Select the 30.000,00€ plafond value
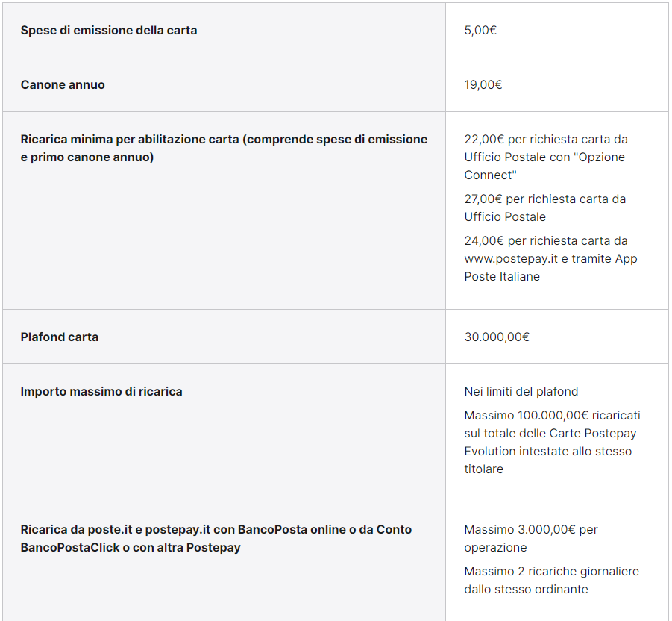This screenshot has width=672, height=621. tap(497, 337)
